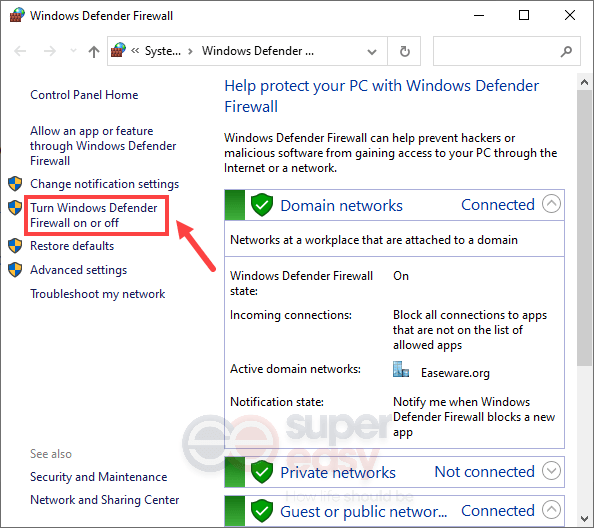
Task: Open the recent locations dropdown arrow
Action: (73, 51)
